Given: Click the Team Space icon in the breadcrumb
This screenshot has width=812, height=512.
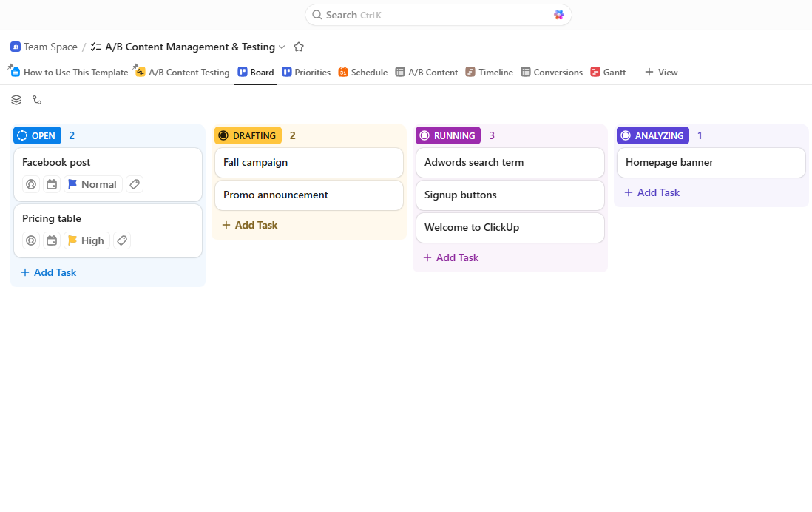Looking at the screenshot, I should pyautogui.click(x=15, y=47).
